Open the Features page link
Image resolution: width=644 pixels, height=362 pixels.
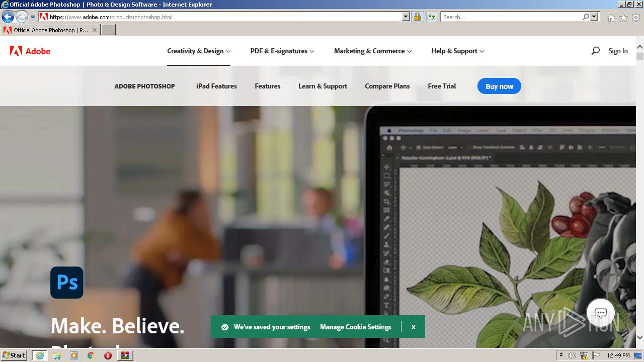click(268, 86)
